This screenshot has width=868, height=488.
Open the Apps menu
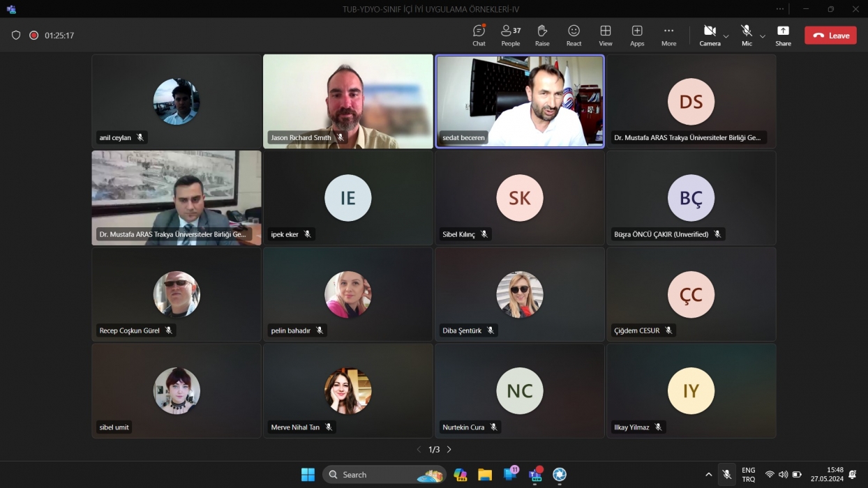point(637,35)
